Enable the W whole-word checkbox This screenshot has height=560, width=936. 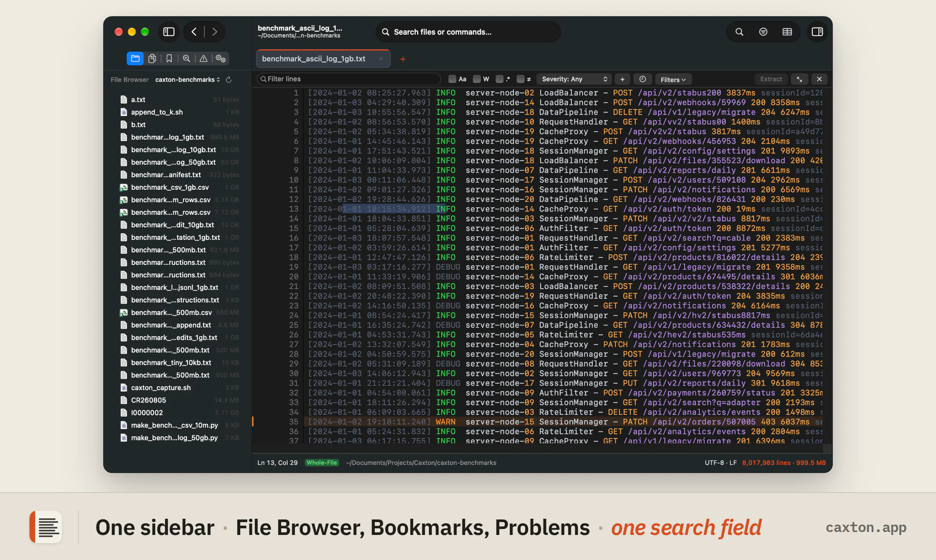(x=477, y=79)
